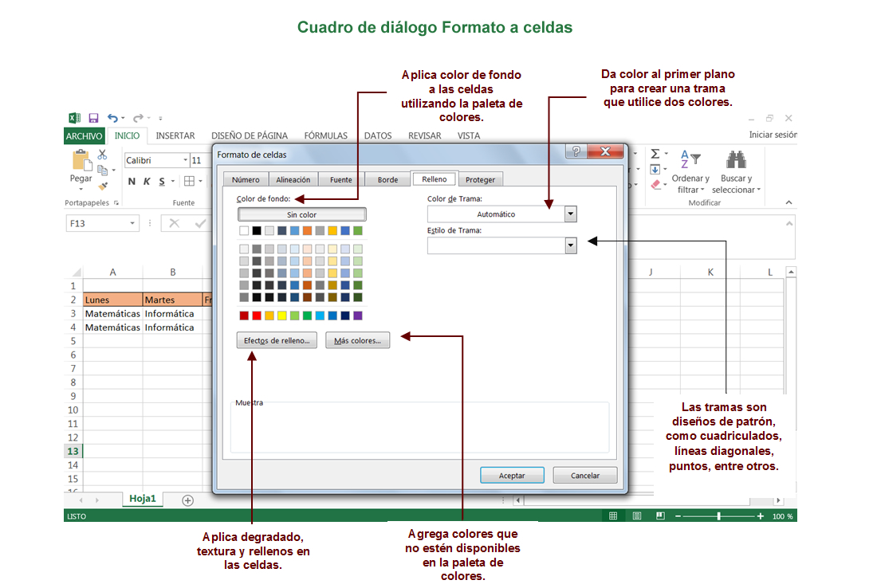Open the Name Box dropdown arrow
The image size is (877, 588).
132,224
